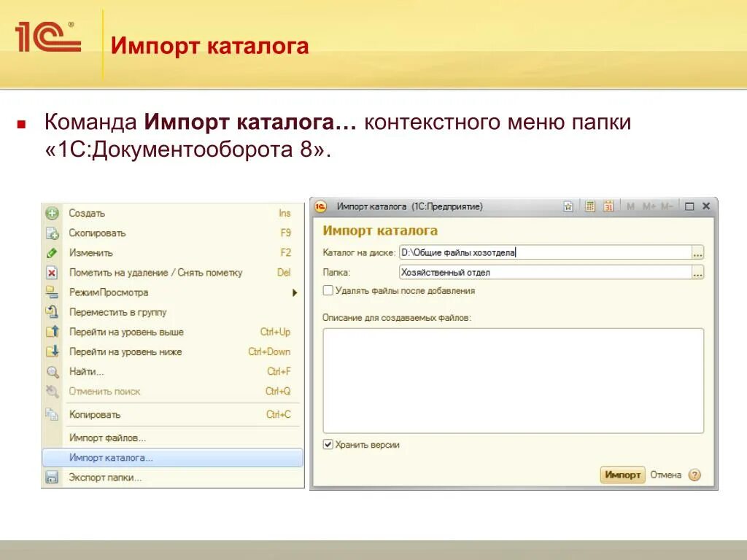747x560 pixels.
Task: Select Импорт файлов... menu entry
Action: (173, 437)
